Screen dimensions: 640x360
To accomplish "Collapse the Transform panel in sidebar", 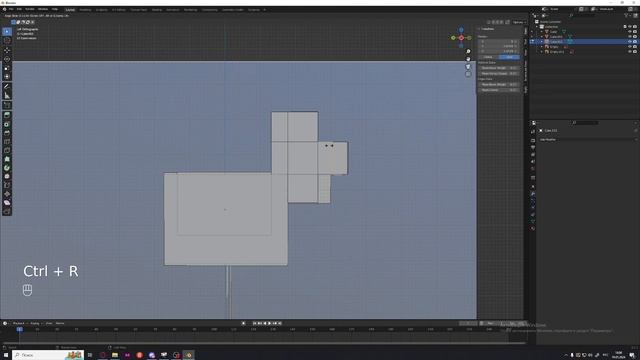I will tap(486, 29).
